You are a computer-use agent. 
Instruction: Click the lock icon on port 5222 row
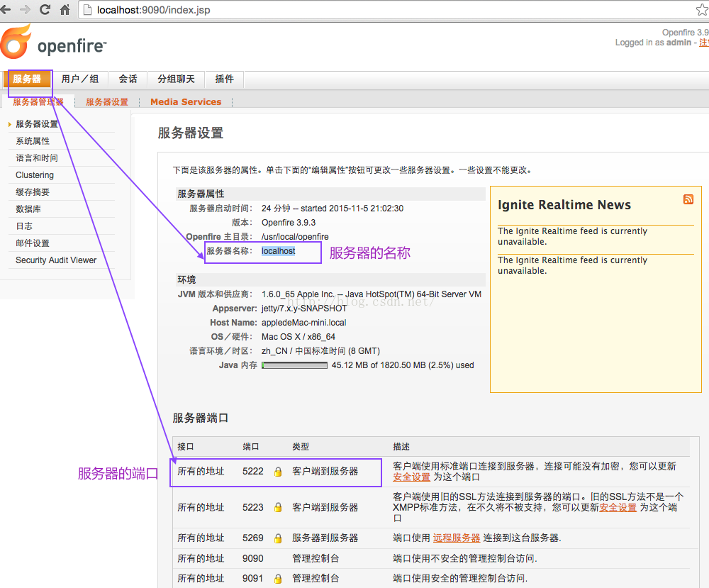pyautogui.click(x=278, y=472)
